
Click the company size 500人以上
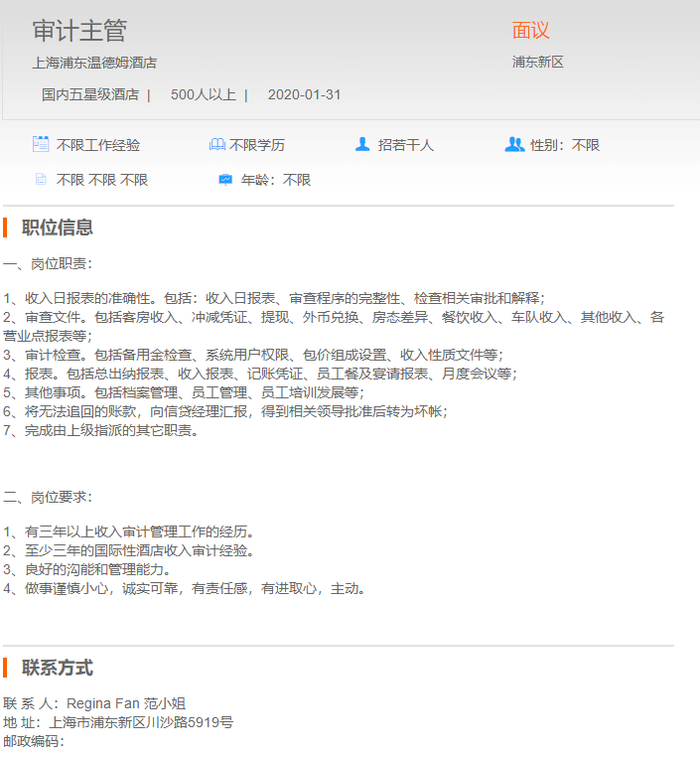[204, 94]
